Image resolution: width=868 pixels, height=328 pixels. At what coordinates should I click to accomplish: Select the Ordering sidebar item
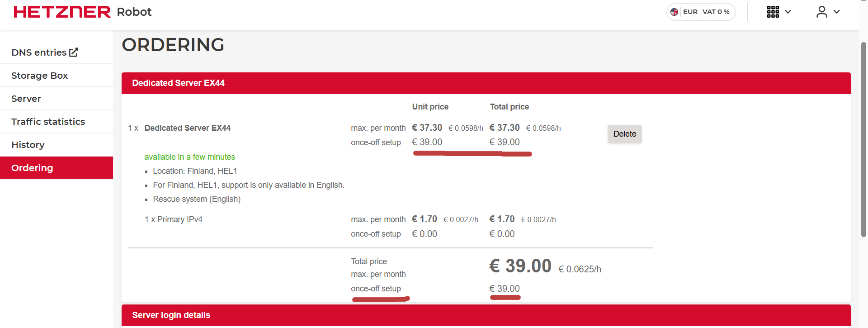tap(32, 168)
